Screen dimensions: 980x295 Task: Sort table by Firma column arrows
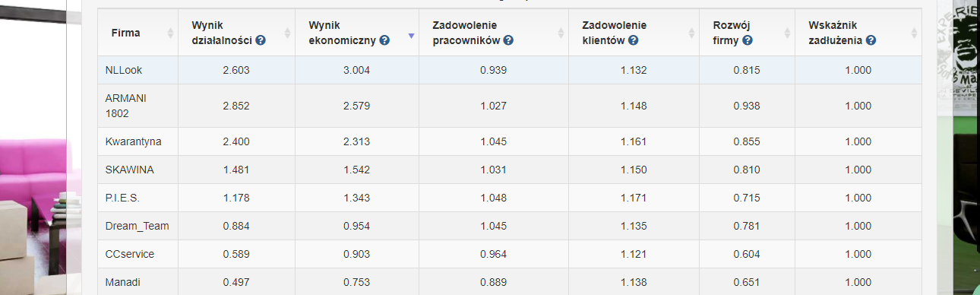pos(169,33)
